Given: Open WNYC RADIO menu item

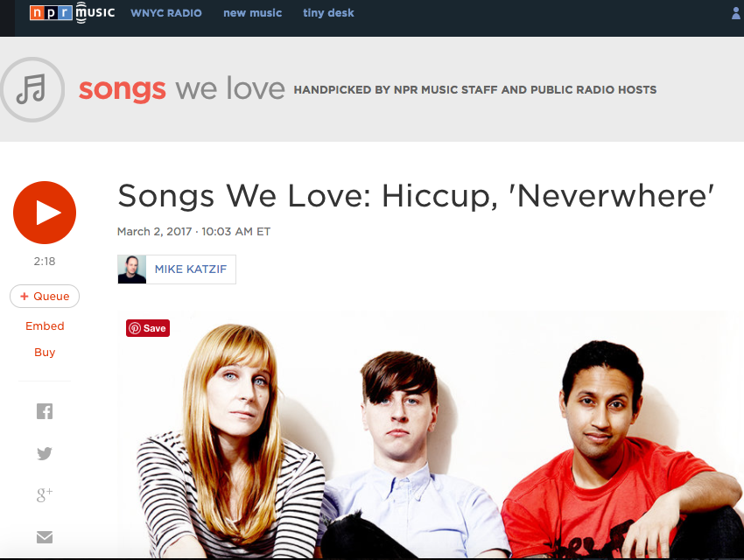Looking at the screenshot, I should [166, 13].
